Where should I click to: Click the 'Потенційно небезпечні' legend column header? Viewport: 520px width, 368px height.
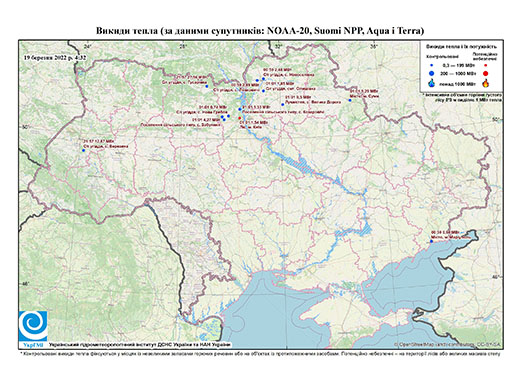point(485,56)
